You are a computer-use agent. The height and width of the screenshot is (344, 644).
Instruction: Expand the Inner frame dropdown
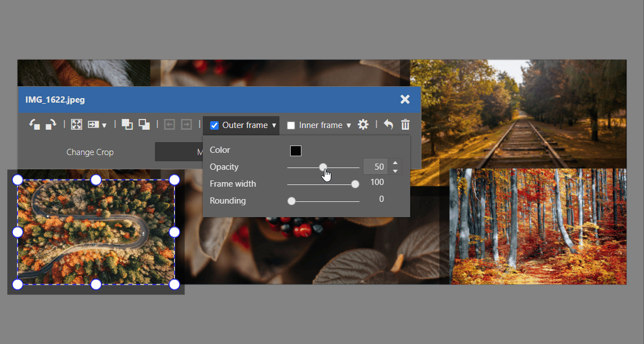[x=348, y=125]
